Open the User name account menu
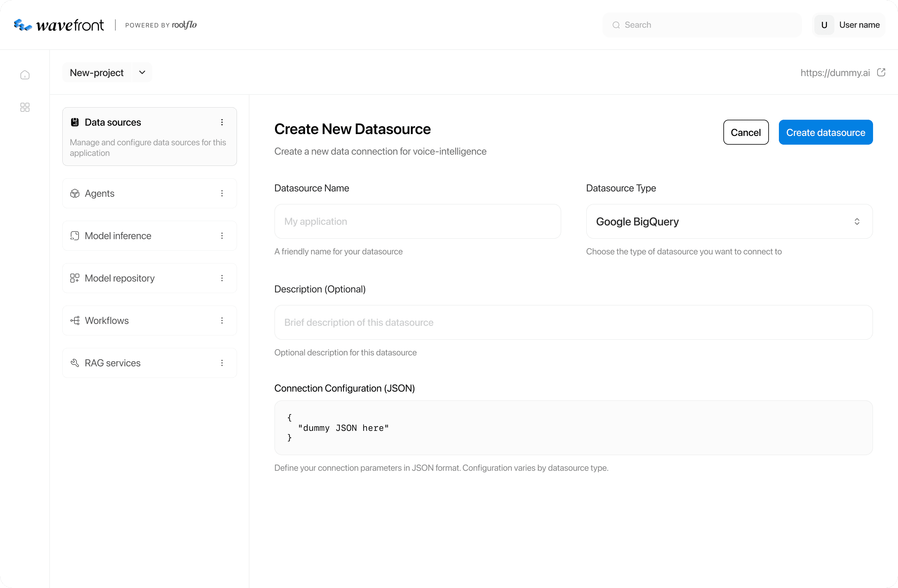Screen dimensions: 898x588 point(848,25)
